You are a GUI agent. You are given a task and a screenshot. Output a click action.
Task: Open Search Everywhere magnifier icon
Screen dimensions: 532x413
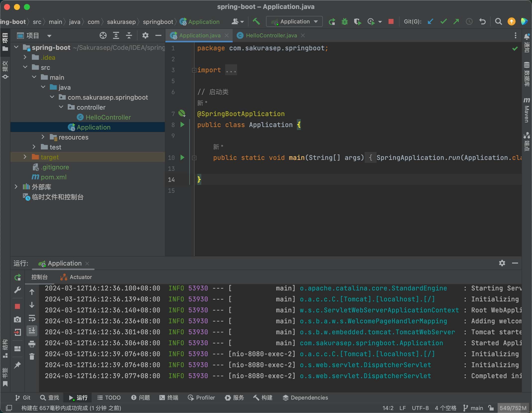point(498,22)
